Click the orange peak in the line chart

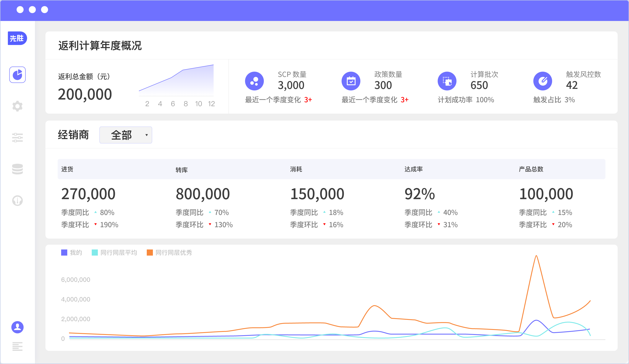[536, 256]
